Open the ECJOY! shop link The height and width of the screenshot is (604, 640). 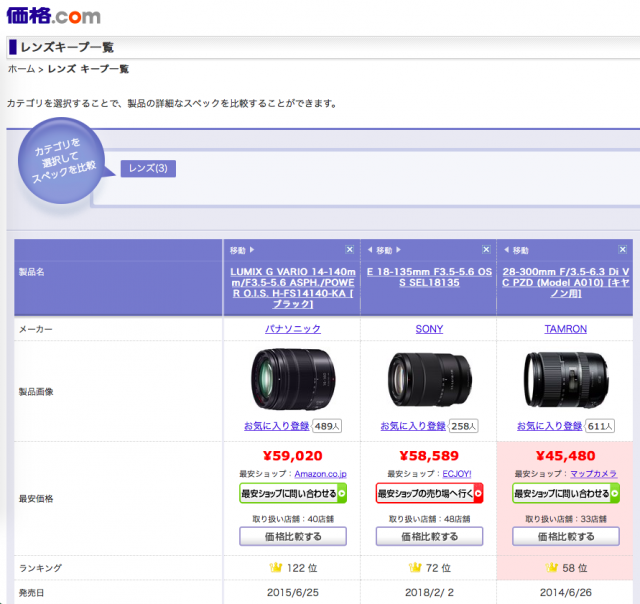pos(457,474)
